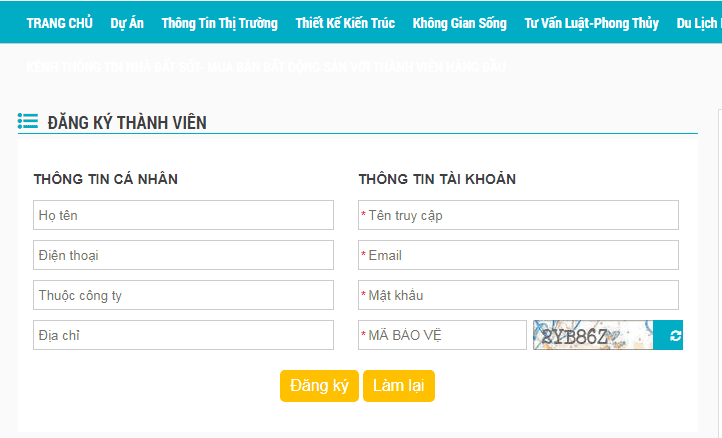Click the Thuộc công ty field

[183, 295]
